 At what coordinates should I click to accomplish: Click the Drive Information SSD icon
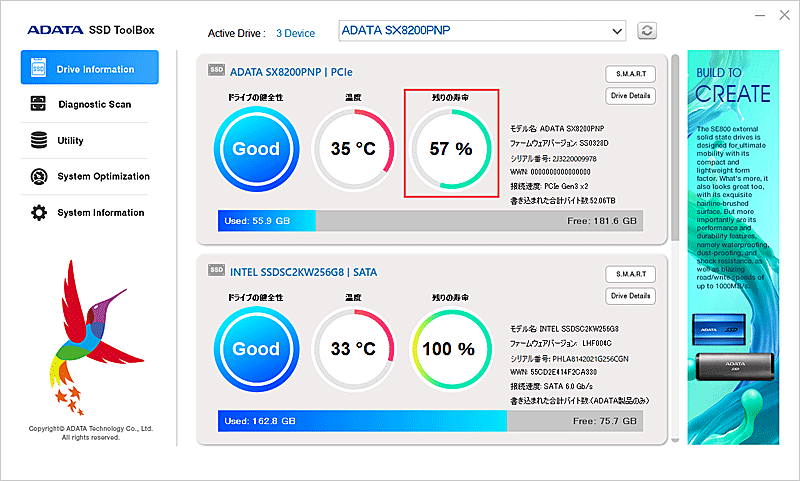pyautogui.click(x=39, y=68)
